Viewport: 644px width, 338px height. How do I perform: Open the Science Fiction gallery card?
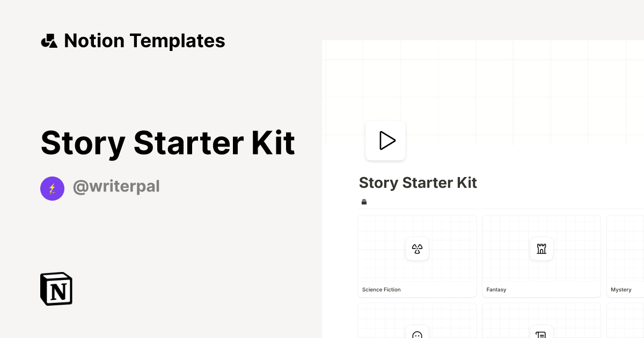coord(417,256)
